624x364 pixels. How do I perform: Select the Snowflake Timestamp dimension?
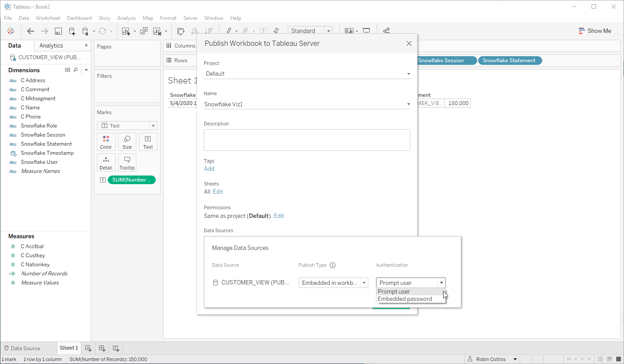tap(47, 153)
